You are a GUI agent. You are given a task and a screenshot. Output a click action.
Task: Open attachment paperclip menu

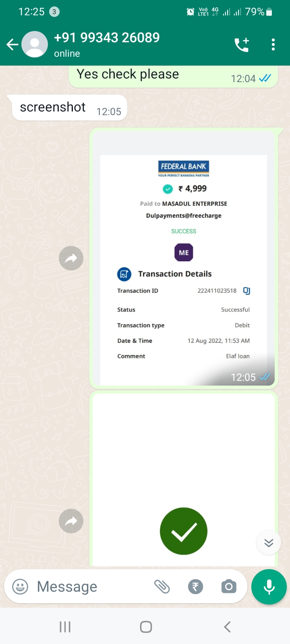tap(162, 586)
